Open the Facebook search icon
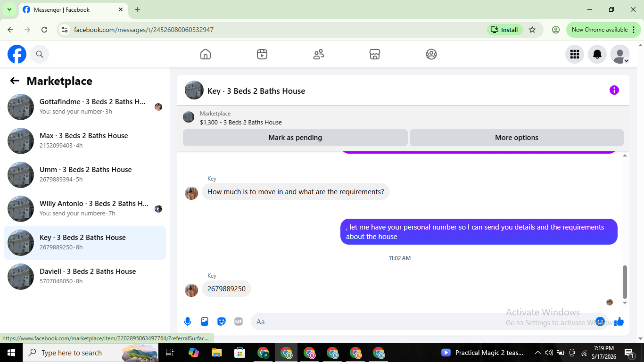The width and height of the screenshot is (644, 362). (40, 54)
